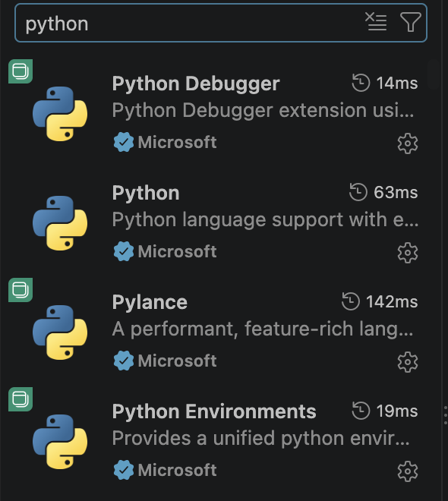The image size is (448, 501).
Task: Click green pack badge on Python Debugger
Action: [x=21, y=71]
